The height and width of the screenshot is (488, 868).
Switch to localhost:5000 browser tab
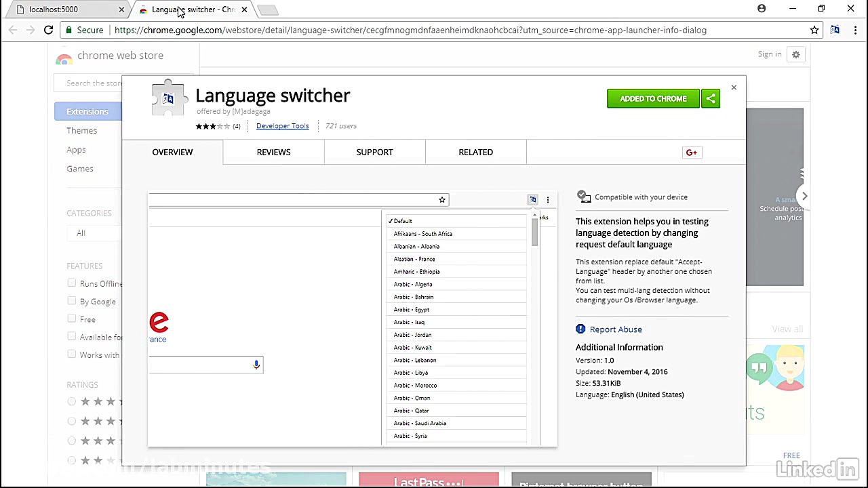coord(66,9)
